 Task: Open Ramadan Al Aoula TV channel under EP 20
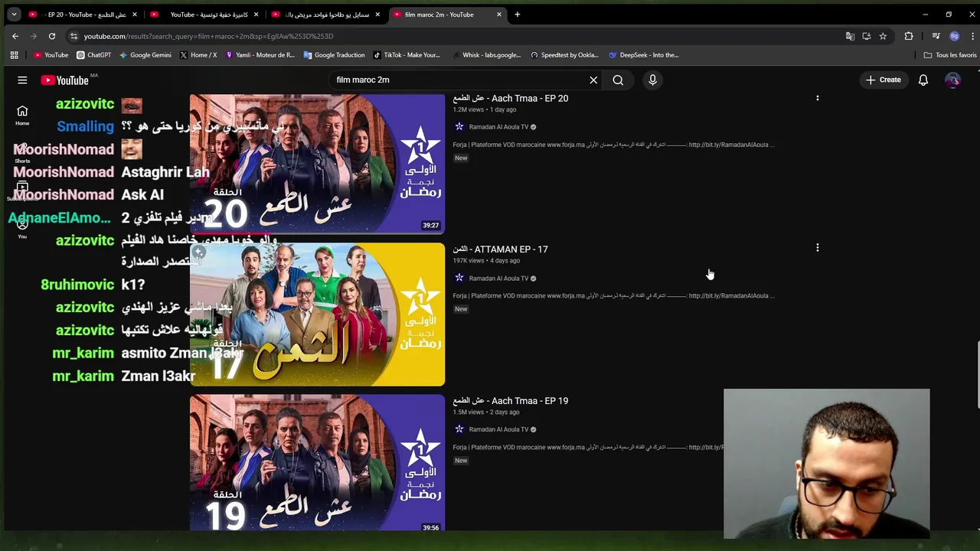(x=498, y=127)
